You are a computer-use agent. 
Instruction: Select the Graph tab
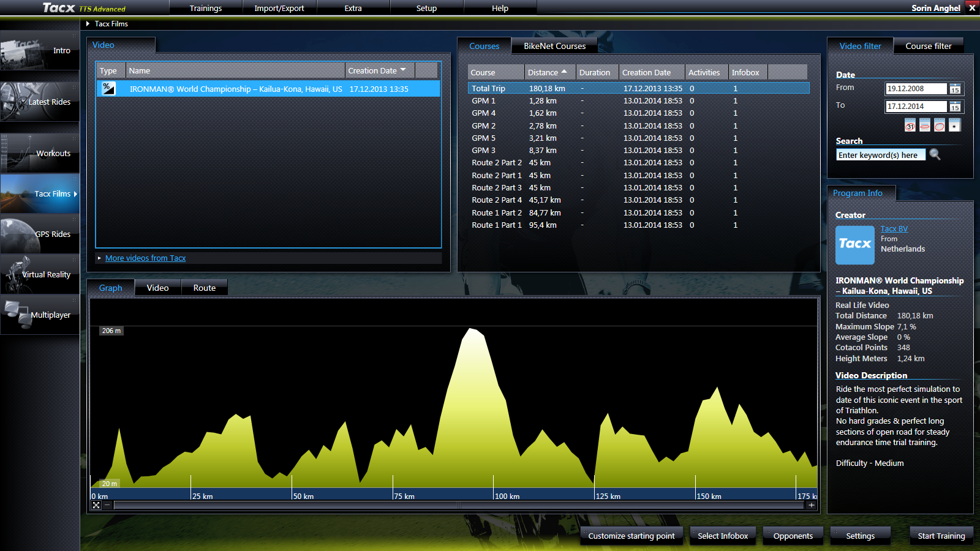111,288
